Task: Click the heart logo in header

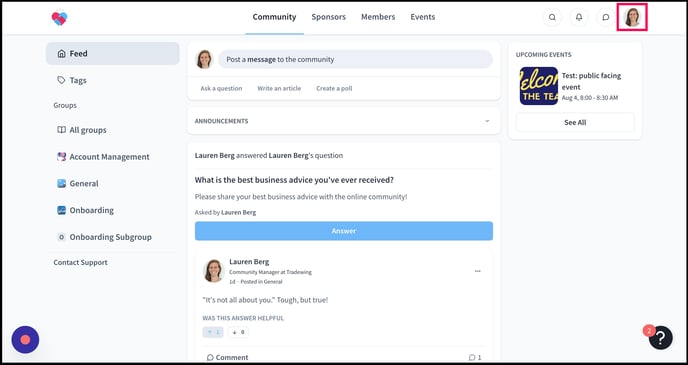Action: tap(59, 18)
